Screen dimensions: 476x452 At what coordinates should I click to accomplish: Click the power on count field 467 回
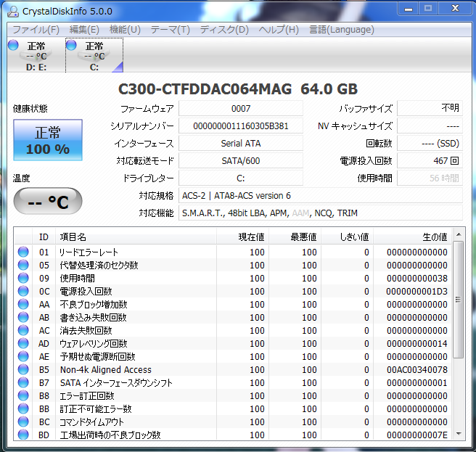coord(430,160)
